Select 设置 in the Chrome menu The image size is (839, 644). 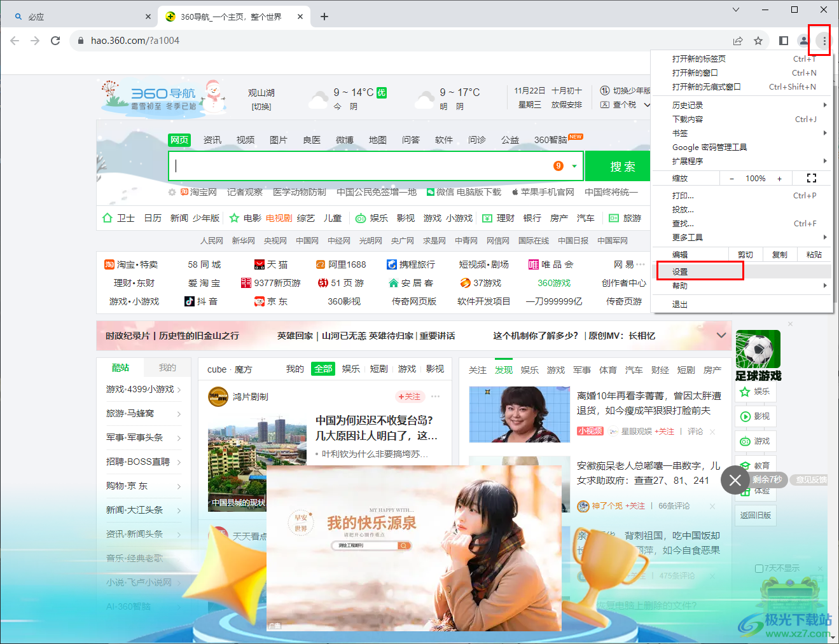pyautogui.click(x=742, y=271)
